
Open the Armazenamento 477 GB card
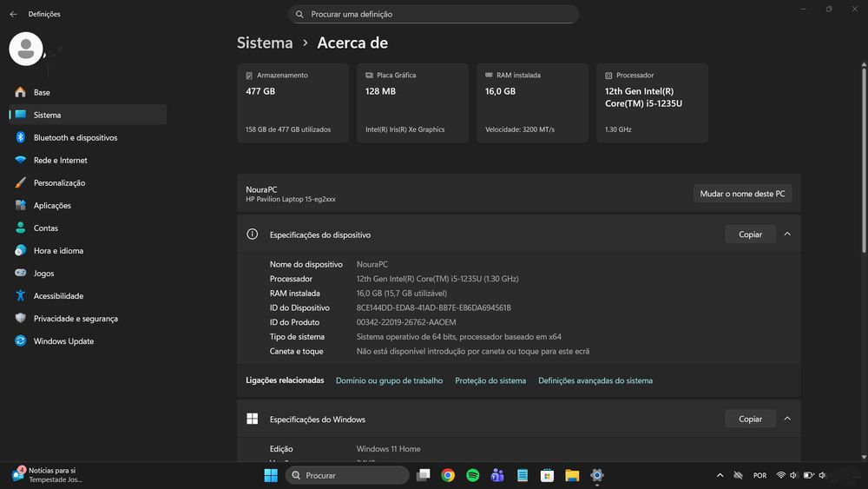(293, 102)
